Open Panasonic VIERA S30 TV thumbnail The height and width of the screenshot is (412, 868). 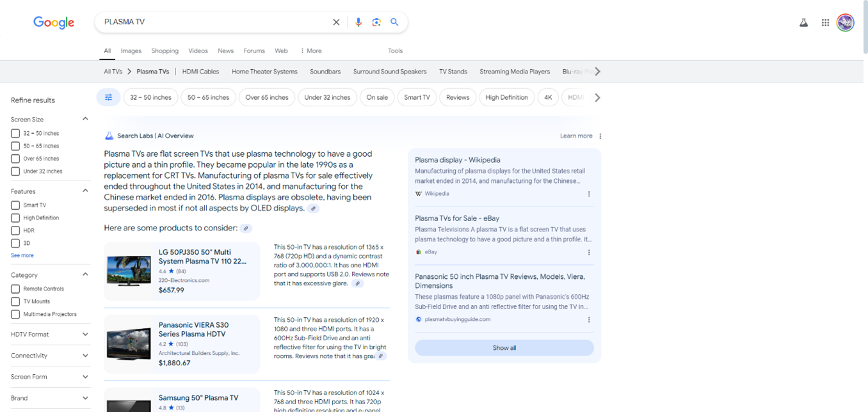pos(129,344)
